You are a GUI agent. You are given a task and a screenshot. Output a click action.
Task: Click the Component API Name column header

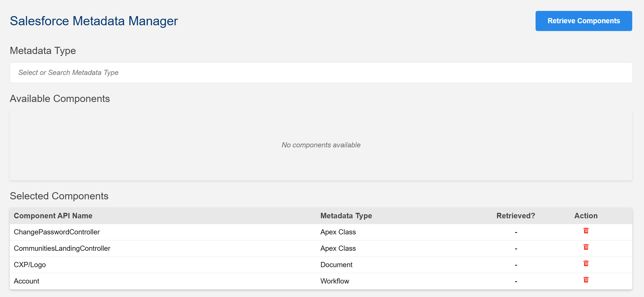53,216
